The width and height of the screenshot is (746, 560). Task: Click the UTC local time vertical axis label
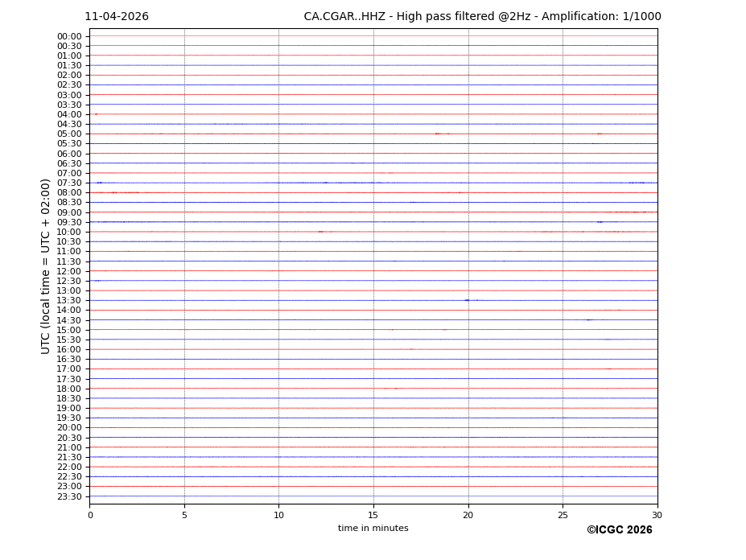tap(47, 266)
